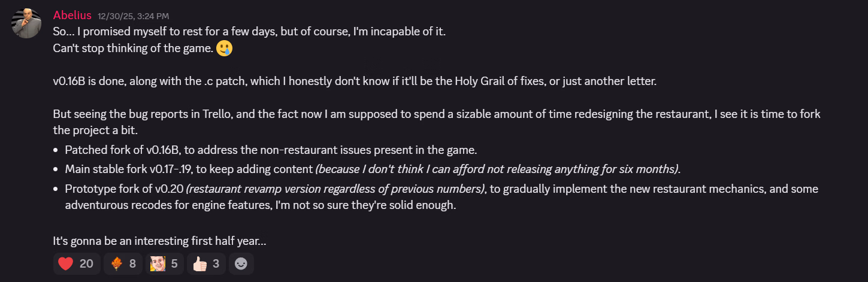Click the "So... I promised myself" line
Image resolution: width=868 pixels, height=282 pixels.
(249, 32)
